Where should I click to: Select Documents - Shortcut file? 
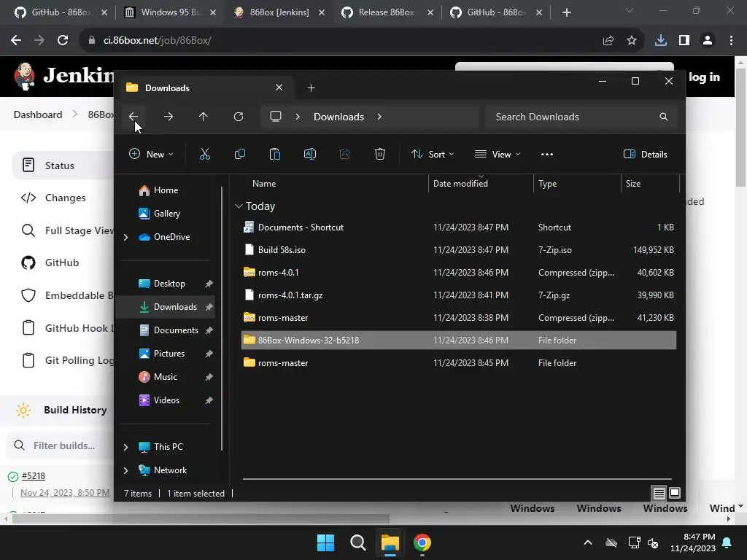(x=458, y=227)
